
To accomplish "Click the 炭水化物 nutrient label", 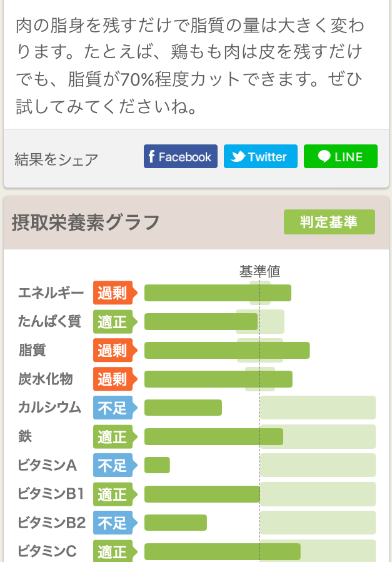I will [x=46, y=379].
